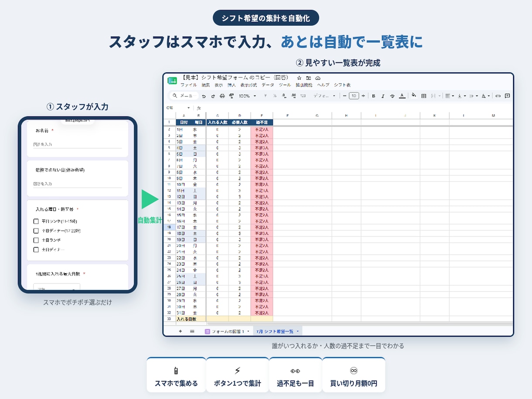The image size is (532, 399).
Task: Open the 編集 menu
Action: 206,85
